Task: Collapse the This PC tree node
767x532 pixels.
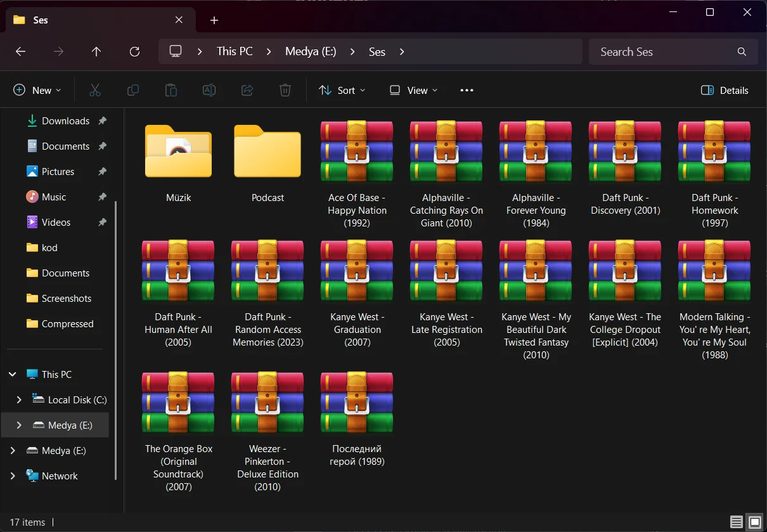Action: [x=12, y=374]
